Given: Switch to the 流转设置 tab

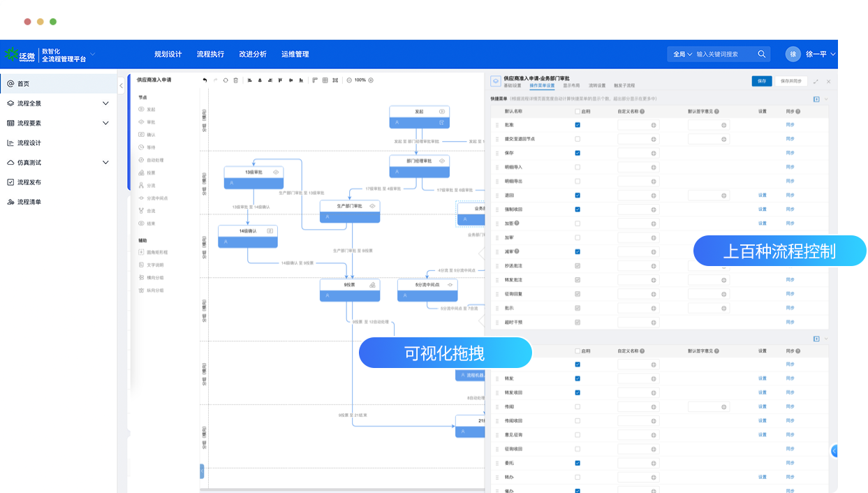Looking at the screenshot, I should 597,85.
